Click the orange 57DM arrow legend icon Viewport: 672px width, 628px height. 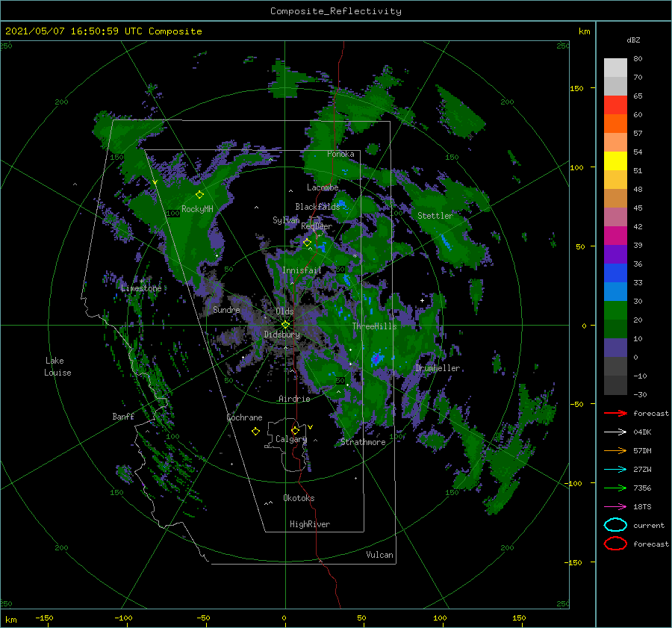click(615, 450)
